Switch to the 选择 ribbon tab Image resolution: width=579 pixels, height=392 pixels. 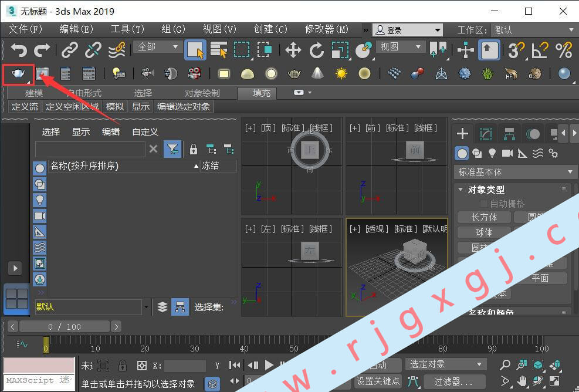[143, 93]
